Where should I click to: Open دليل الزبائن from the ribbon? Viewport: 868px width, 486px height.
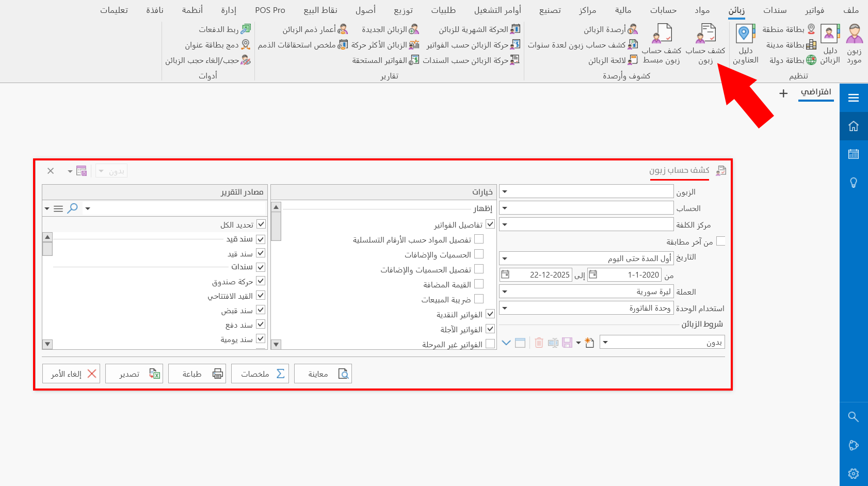tap(829, 44)
